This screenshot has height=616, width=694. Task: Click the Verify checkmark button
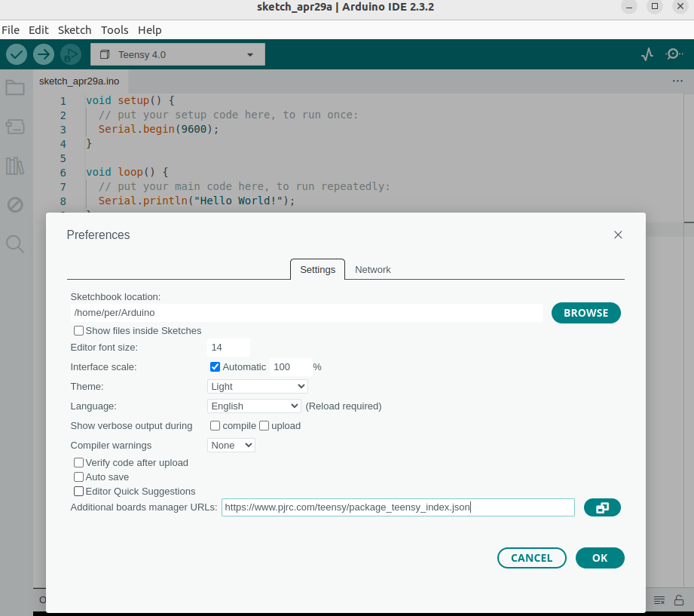17,54
